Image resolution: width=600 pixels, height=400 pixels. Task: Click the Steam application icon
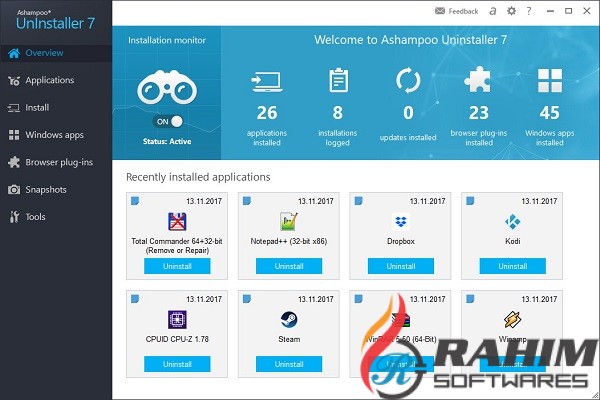click(x=289, y=320)
